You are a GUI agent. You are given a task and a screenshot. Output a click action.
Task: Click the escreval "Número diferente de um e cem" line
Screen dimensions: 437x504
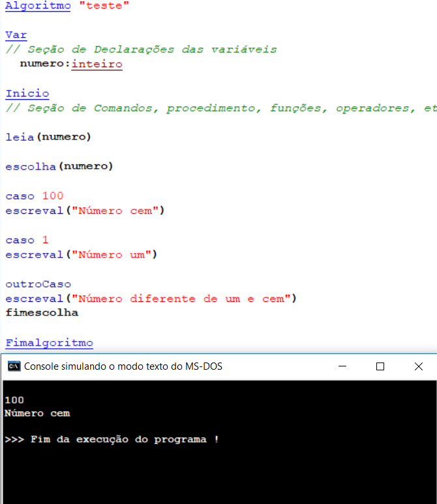151,299
